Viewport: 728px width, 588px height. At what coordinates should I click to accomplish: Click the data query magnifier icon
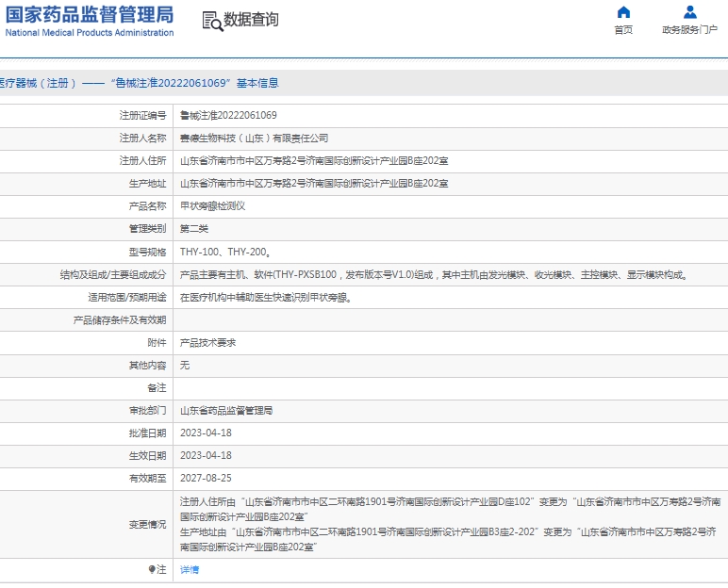[x=212, y=22]
